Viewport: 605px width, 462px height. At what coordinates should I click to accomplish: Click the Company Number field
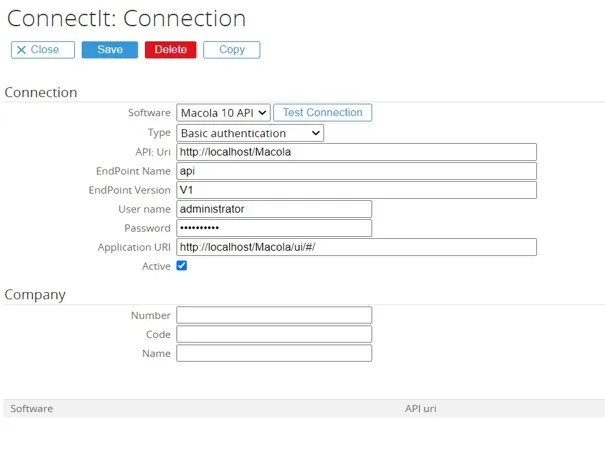[274, 315]
